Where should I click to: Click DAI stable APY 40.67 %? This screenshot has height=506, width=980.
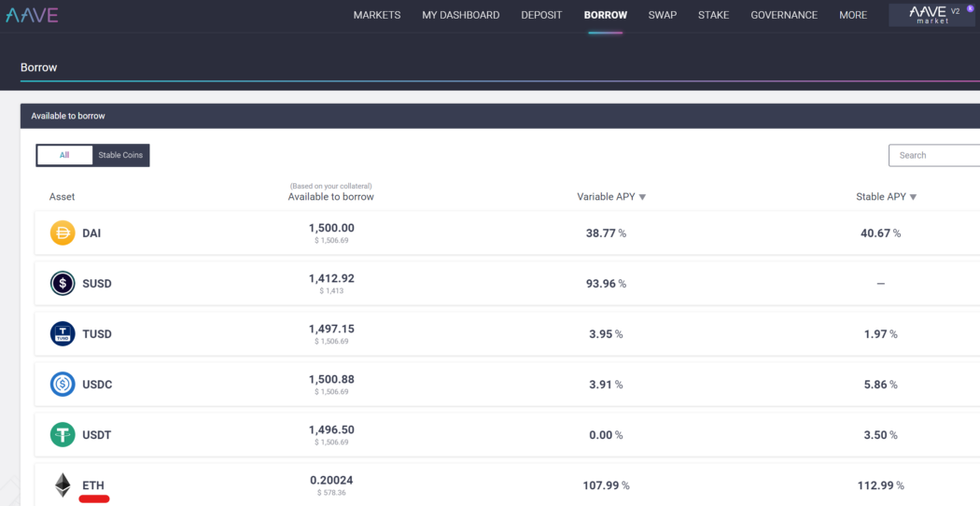pos(881,233)
